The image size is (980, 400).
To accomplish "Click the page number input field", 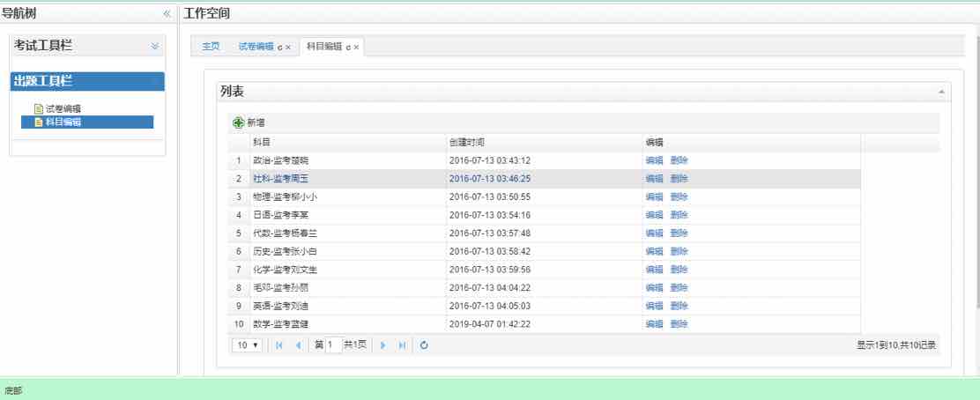I will [x=334, y=345].
